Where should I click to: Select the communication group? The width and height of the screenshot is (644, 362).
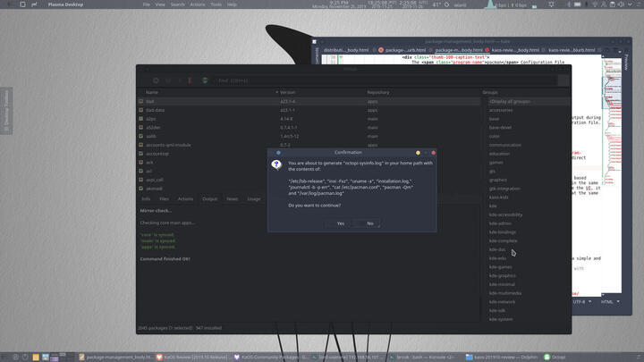tap(504, 145)
